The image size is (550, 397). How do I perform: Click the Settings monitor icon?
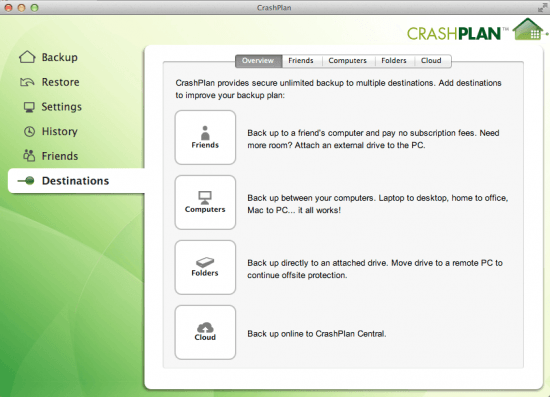(x=29, y=107)
